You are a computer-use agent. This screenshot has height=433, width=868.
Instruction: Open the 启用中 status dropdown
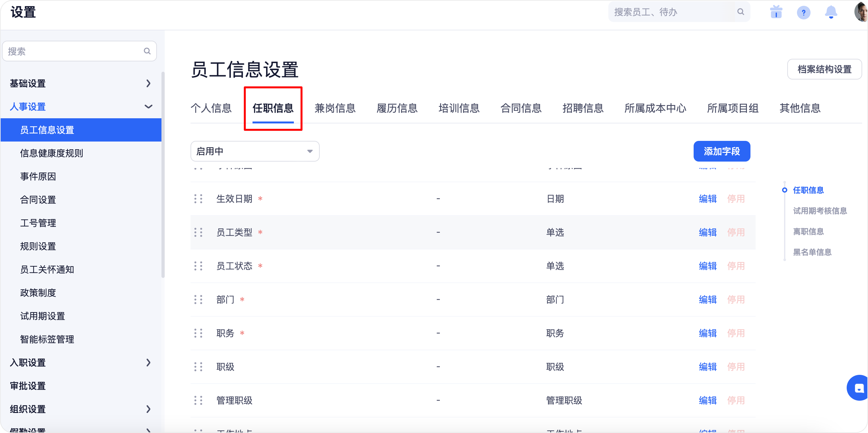coord(255,152)
